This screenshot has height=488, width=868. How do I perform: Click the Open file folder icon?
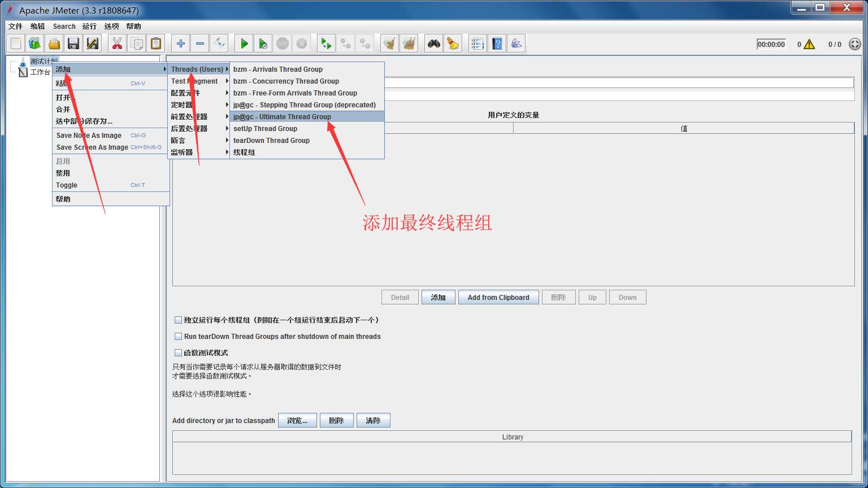pyautogui.click(x=54, y=43)
